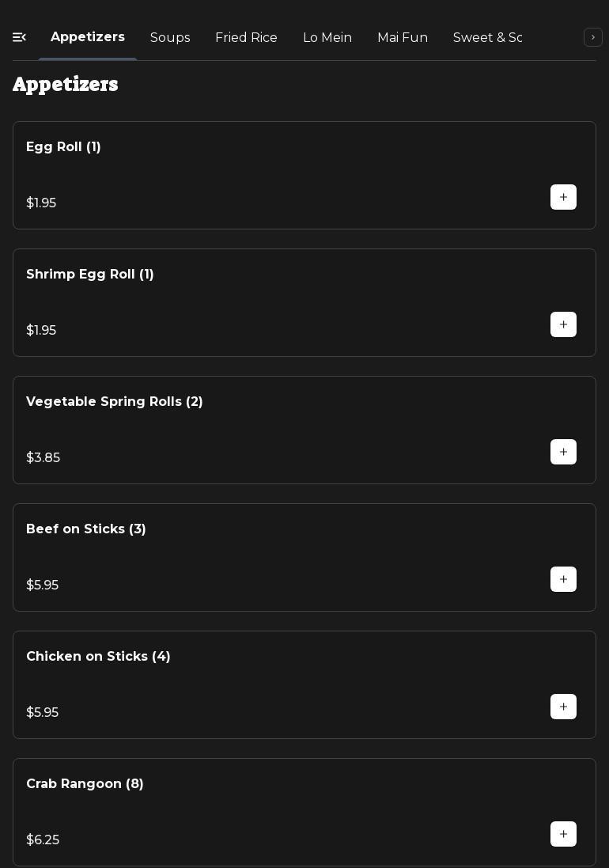Go to the Mai Fun tab
The width and height of the screenshot is (609, 868).
click(403, 38)
